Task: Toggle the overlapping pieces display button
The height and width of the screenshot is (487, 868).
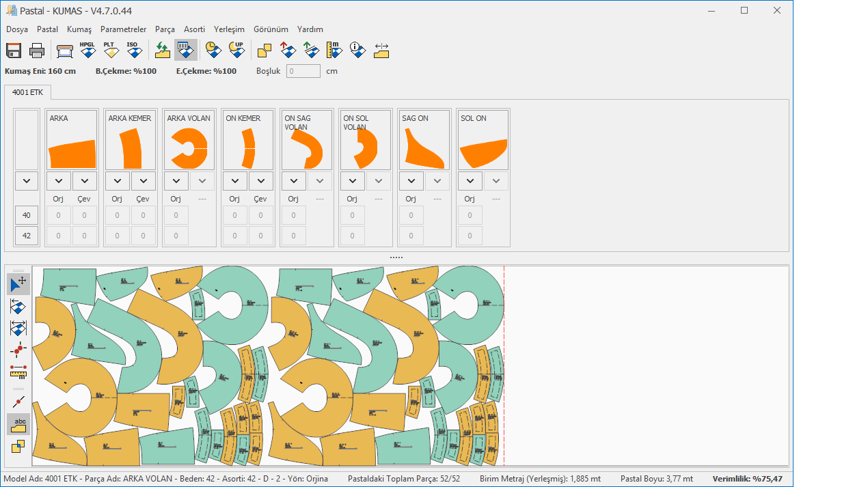Action: [18, 447]
